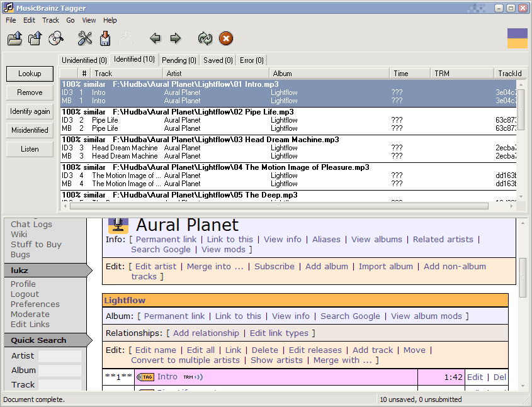Open the Go menu
The height and width of the screenshot is (407, 532).
point(71,20)
